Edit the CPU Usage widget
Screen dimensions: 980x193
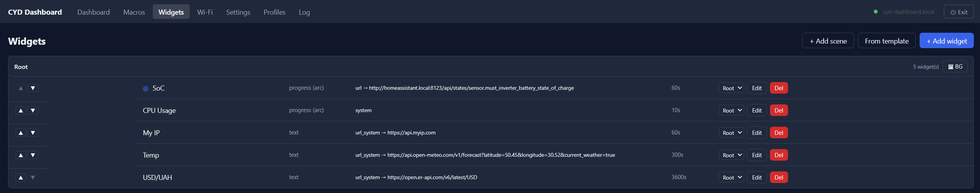point(757,111)
